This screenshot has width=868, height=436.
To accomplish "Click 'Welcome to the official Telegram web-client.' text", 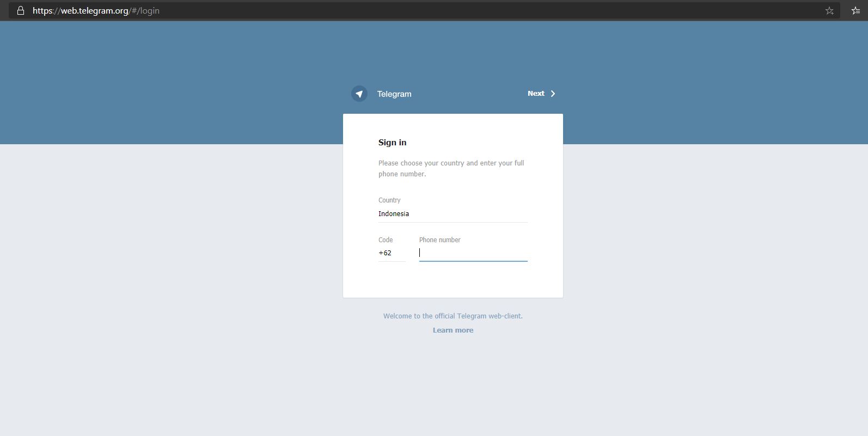I will point(453,316).
